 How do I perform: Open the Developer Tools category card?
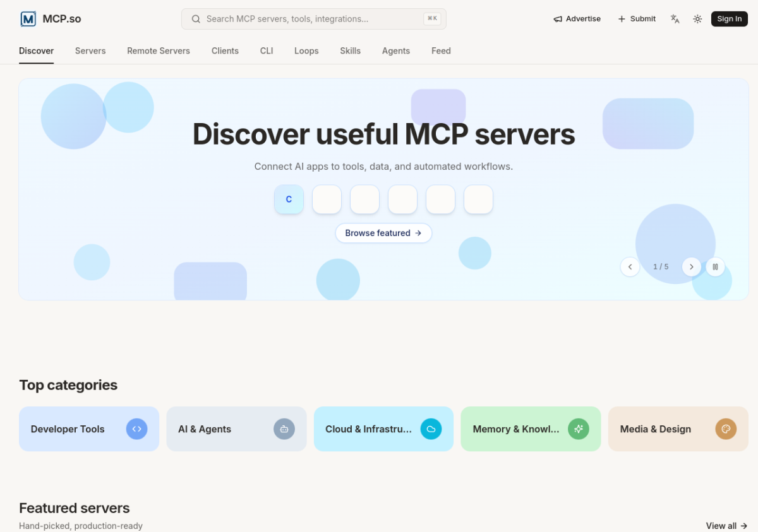[89, 429]
